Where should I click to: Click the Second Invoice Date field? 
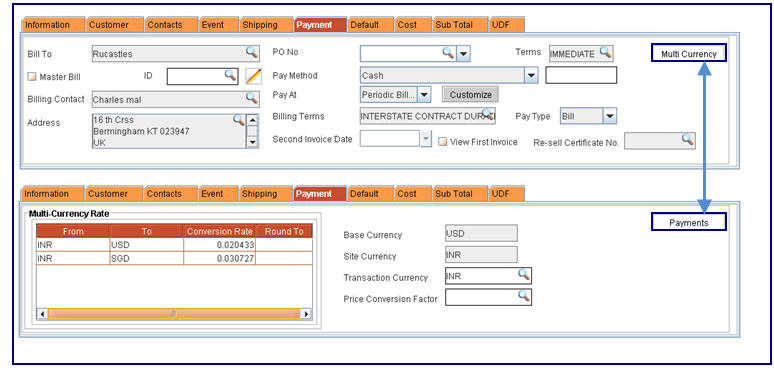pyautogui.click(x=390, y=139)
